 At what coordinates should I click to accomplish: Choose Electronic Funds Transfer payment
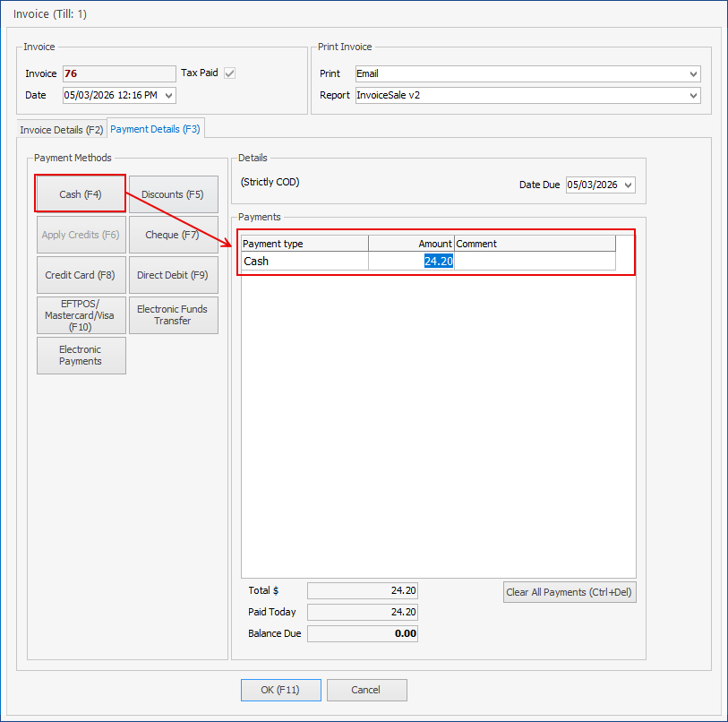point(173,315)
